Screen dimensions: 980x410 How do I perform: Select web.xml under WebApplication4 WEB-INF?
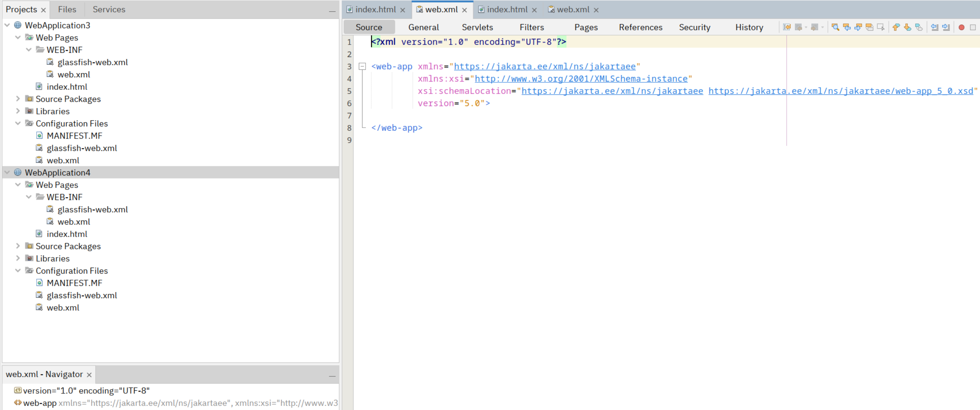click(x=74, y=222)
